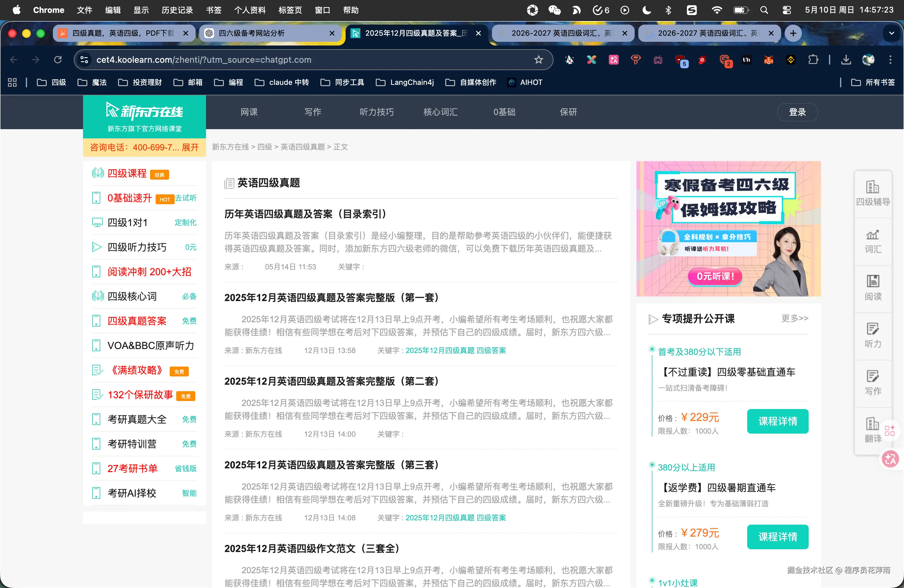Open the 书签 menu in menu bar
Viewport: 904px width, 588px height.
[213, 10]
